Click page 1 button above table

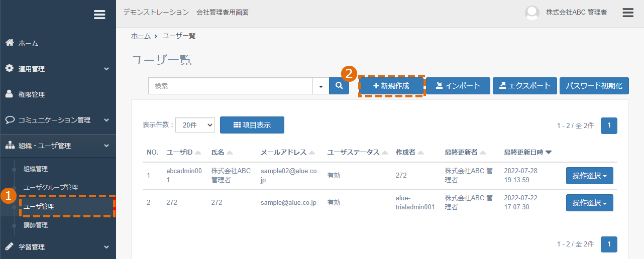point(609,125)
